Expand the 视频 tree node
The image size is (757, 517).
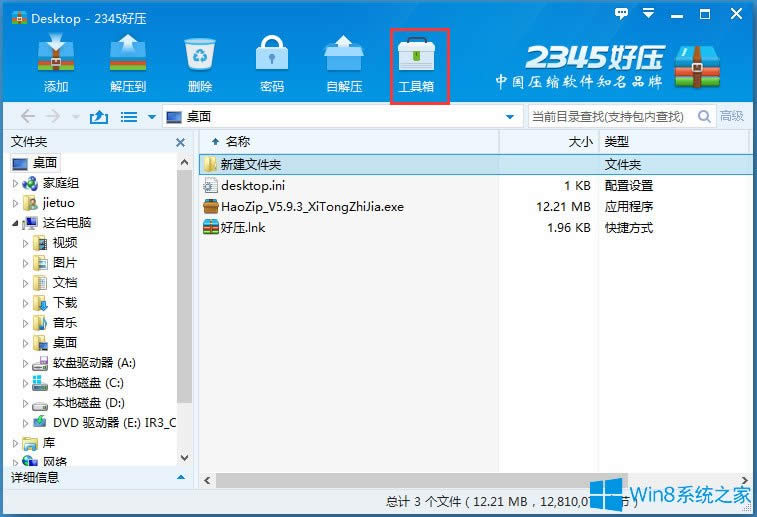click(x=26, y=243)
